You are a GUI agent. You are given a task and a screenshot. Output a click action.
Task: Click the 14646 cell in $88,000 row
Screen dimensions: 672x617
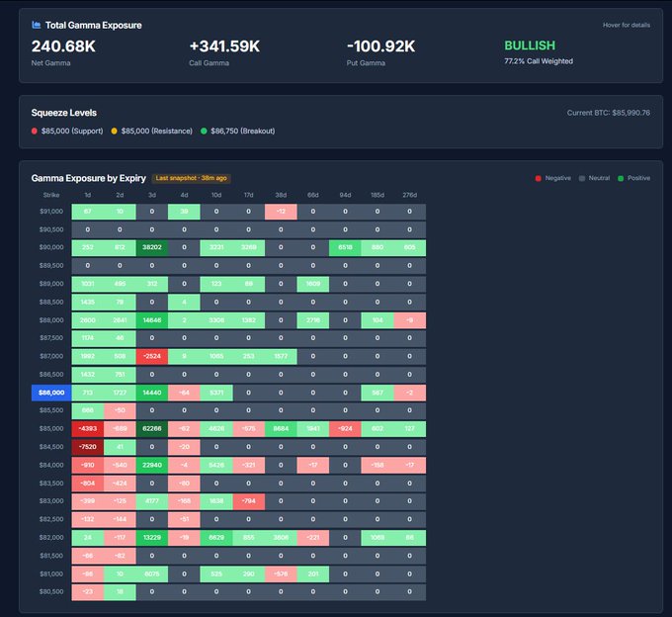[x=152, y=319]
